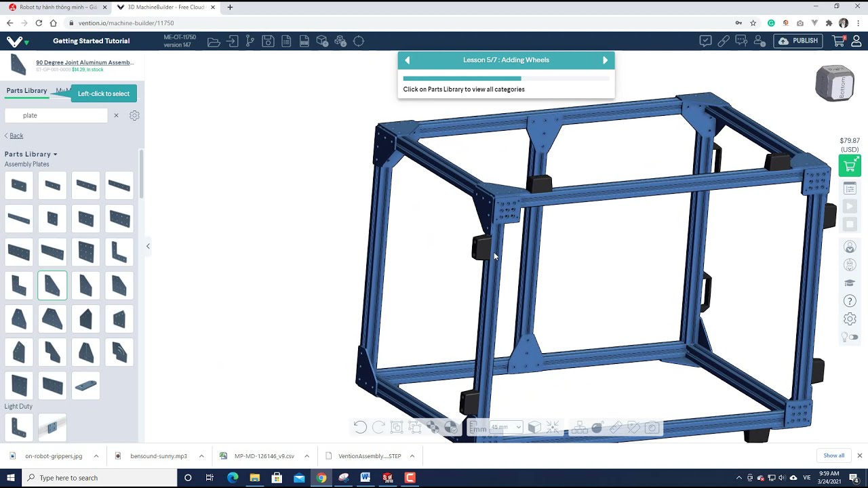This screenshot has width=868, height=488.
Task: Click the target crosshair icon in toolbar
Action: click(x=359, y=41)
